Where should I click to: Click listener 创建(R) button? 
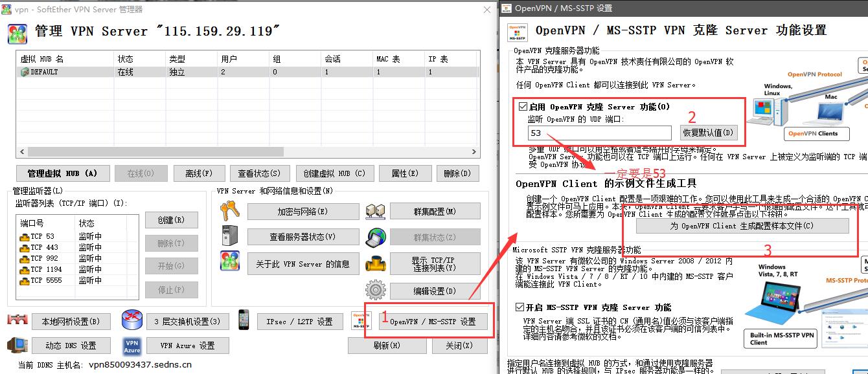171,220
